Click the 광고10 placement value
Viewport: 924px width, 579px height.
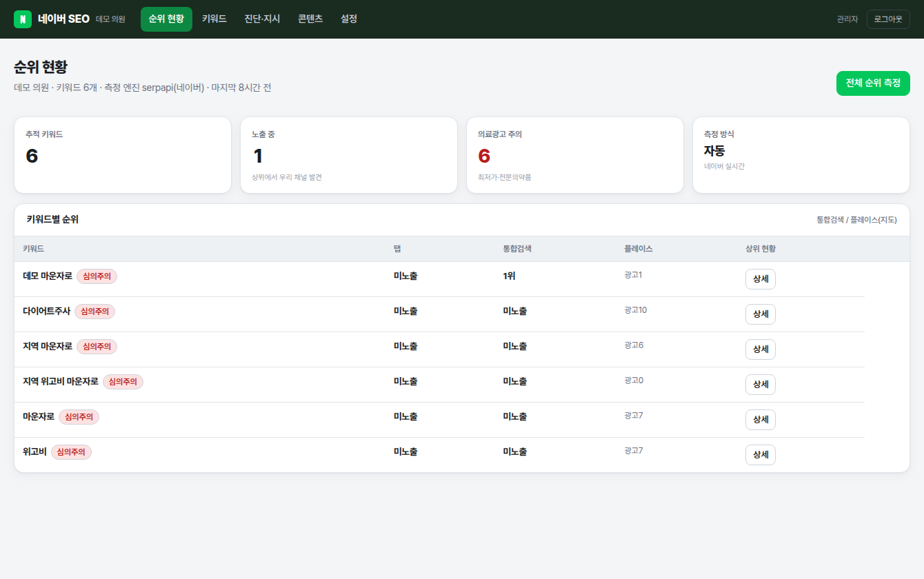click(635, 310)
